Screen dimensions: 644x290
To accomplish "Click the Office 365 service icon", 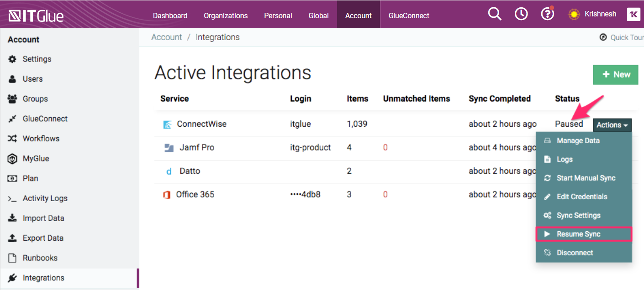I will [167, 195].
